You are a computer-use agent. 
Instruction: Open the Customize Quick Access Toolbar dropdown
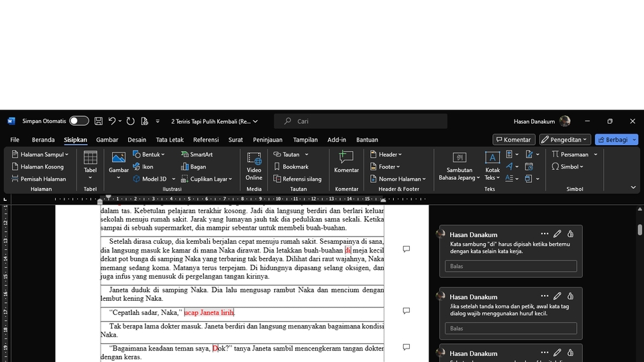[158, 121]
